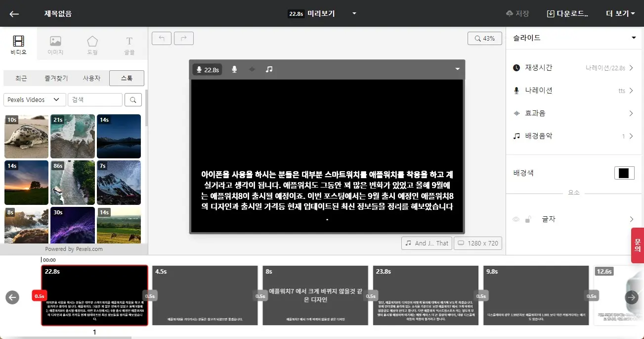This screenshot has width=644, height=339.
Task: Click the red 문의 inquiry button
Action: click(x=638, y=245)
